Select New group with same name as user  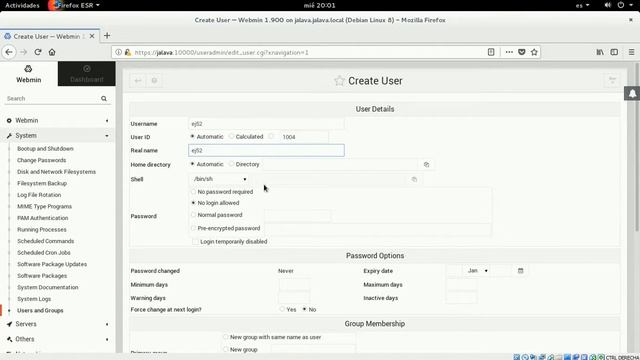[x=225, y=337]
